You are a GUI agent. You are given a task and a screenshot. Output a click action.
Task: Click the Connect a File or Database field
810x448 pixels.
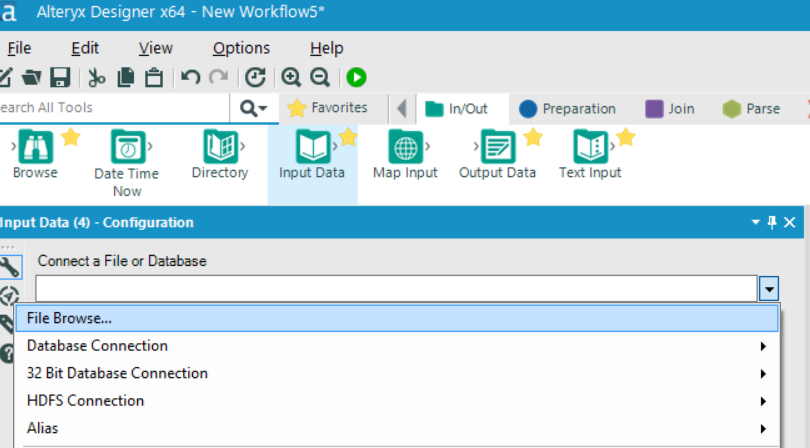(396, 288)
